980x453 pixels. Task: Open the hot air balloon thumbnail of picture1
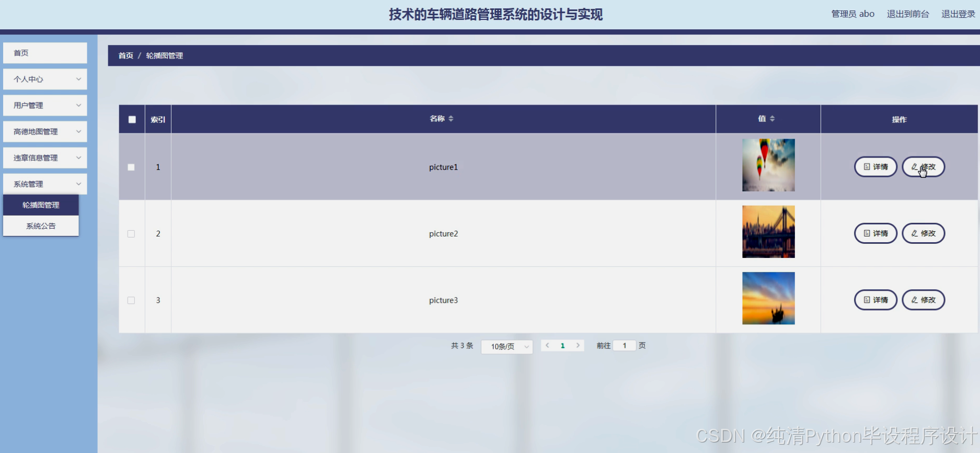tap(768, 165)
